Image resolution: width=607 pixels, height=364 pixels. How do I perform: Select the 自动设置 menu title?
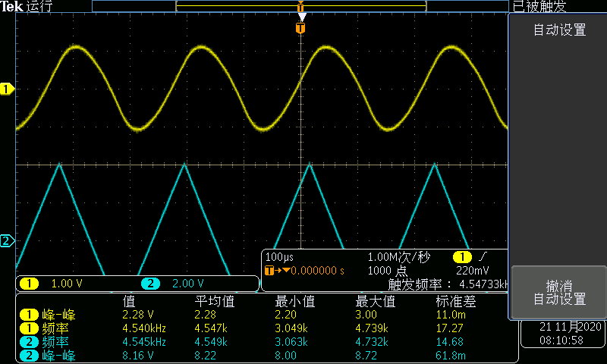click(559, 30)
